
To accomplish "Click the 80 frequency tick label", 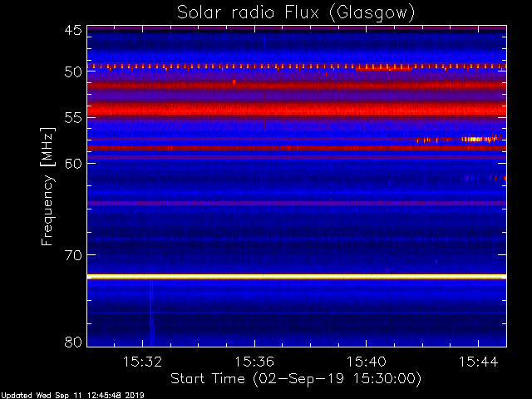I will (x=73, y=342).
